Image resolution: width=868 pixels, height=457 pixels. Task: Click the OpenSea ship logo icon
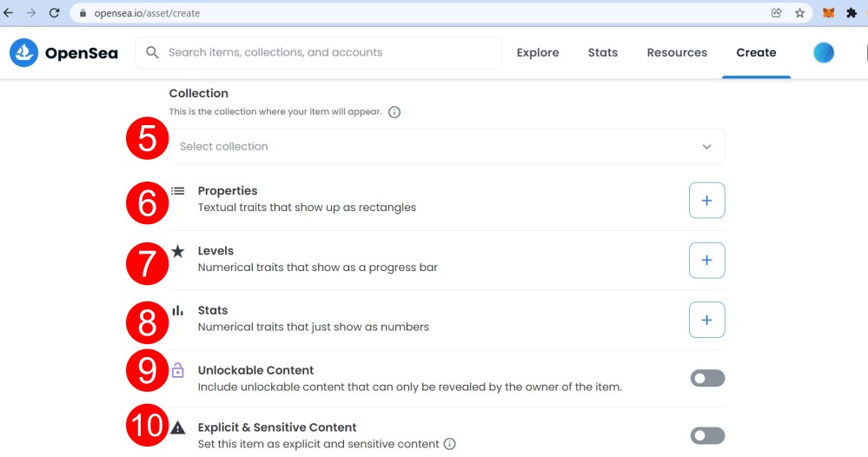[23, 52]
